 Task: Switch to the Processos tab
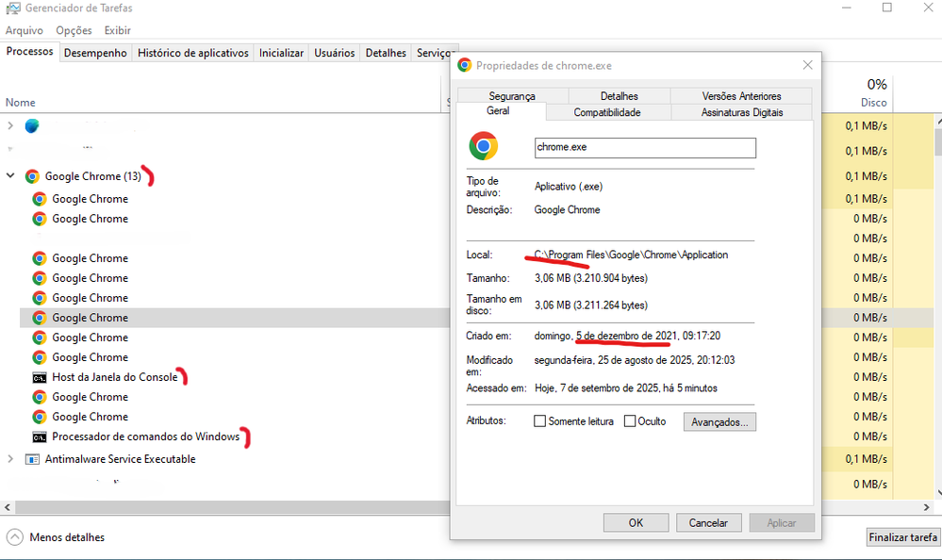[29, 52]
